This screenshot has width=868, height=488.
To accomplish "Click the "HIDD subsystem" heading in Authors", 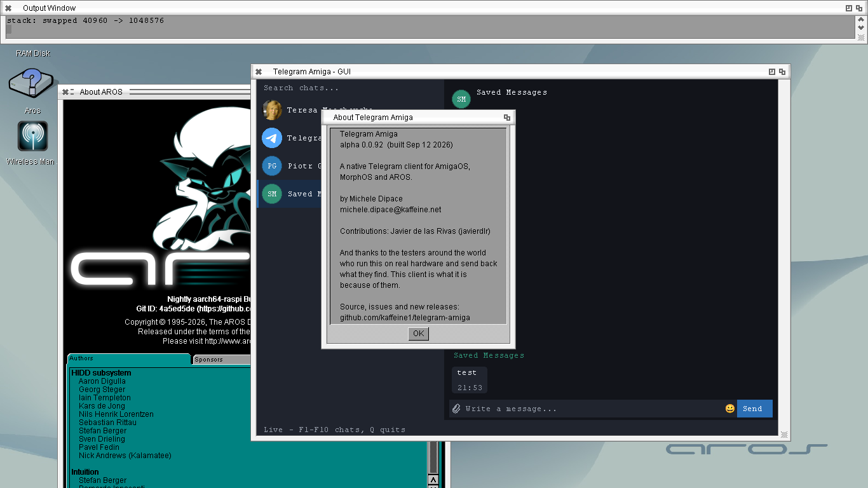I will 102,373.
